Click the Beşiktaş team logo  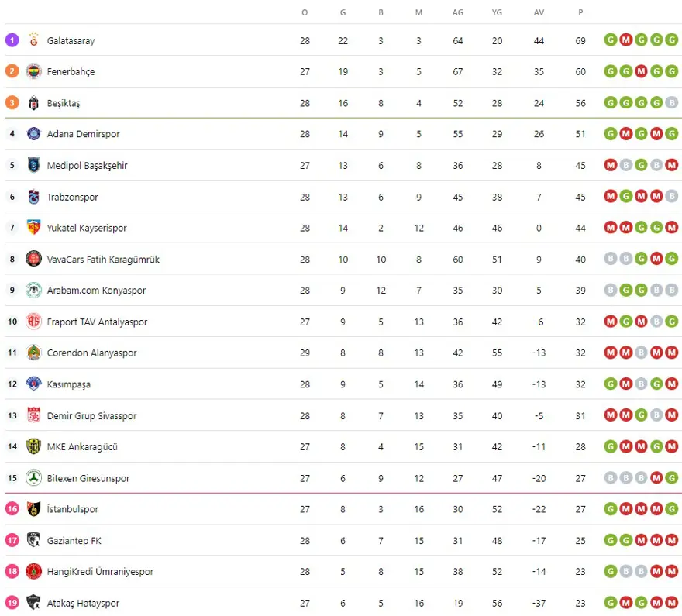[x=33, y=103]
